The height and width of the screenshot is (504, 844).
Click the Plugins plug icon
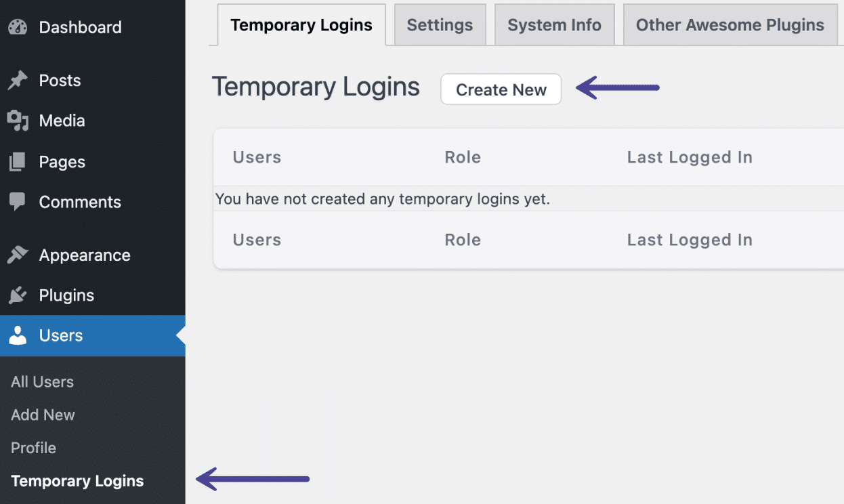click(17, 295)
